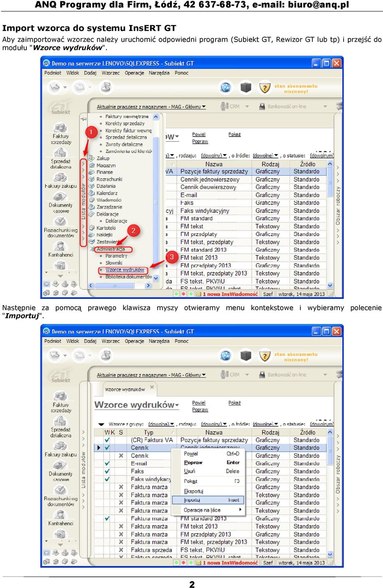383x588 pixels.
Task: Click the Pokaż link in the upper window header
Action: [x=235, y=134]
